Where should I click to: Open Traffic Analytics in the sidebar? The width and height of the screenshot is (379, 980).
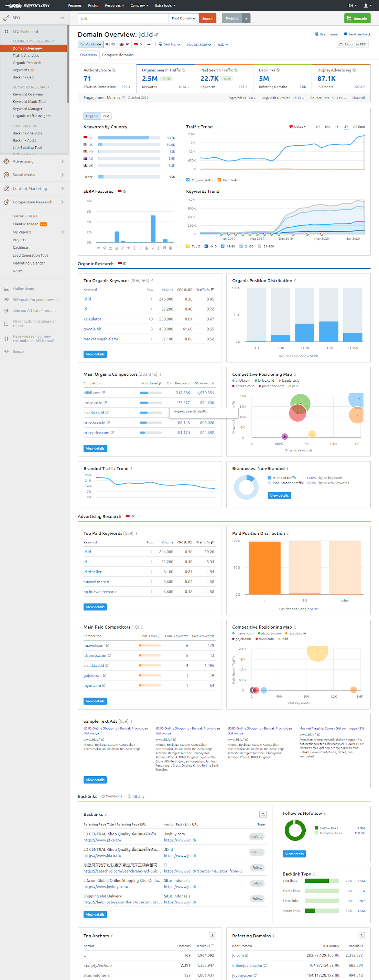[26, 56]
